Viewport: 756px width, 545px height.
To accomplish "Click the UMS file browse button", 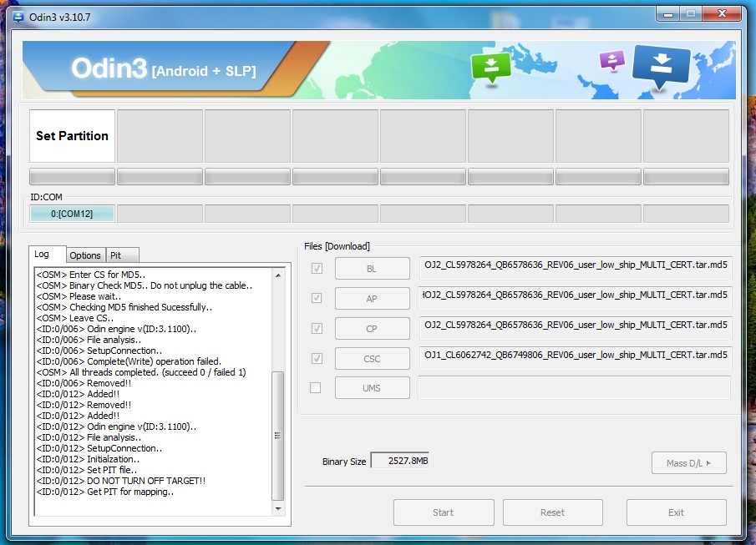I will click(x=373, y=388).
